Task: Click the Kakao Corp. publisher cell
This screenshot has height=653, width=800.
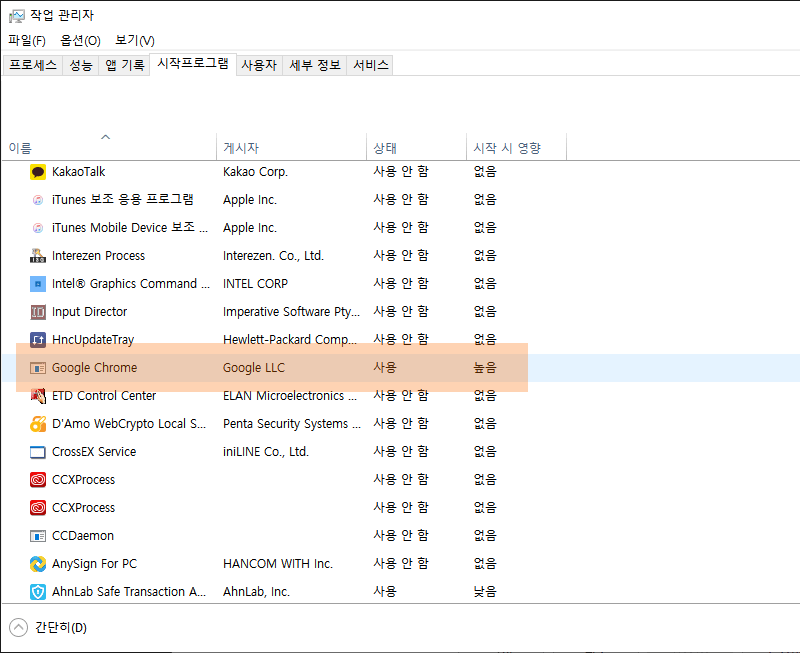Action: tap(255, 172)
